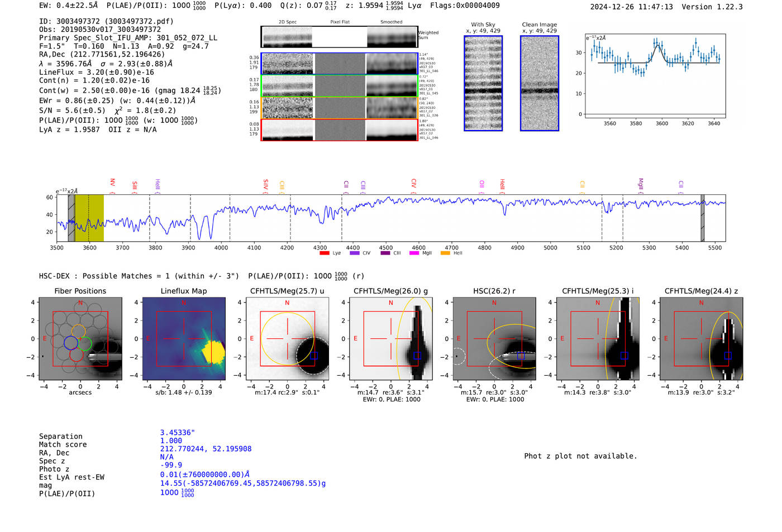Click the Flags:0x00004009 text

point(465,6)
